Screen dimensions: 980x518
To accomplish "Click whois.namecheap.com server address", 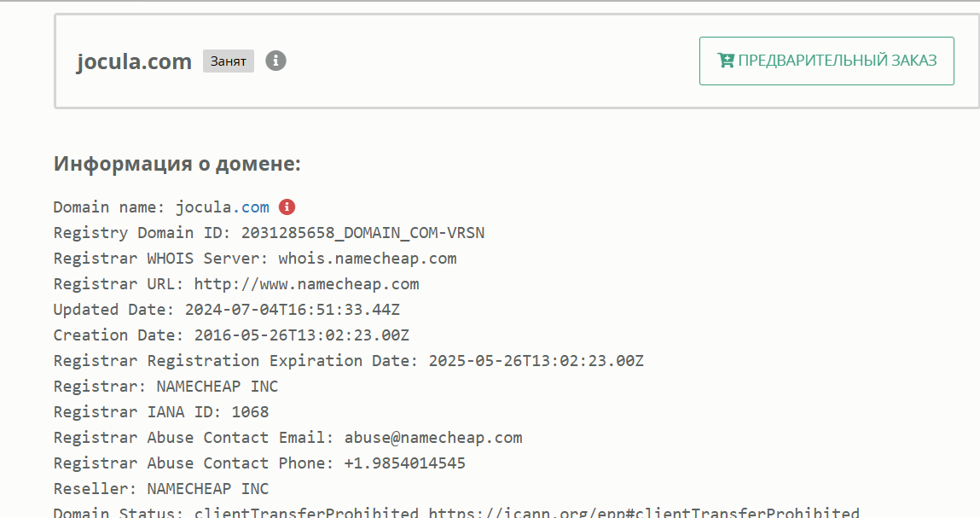I will point(368,259).
